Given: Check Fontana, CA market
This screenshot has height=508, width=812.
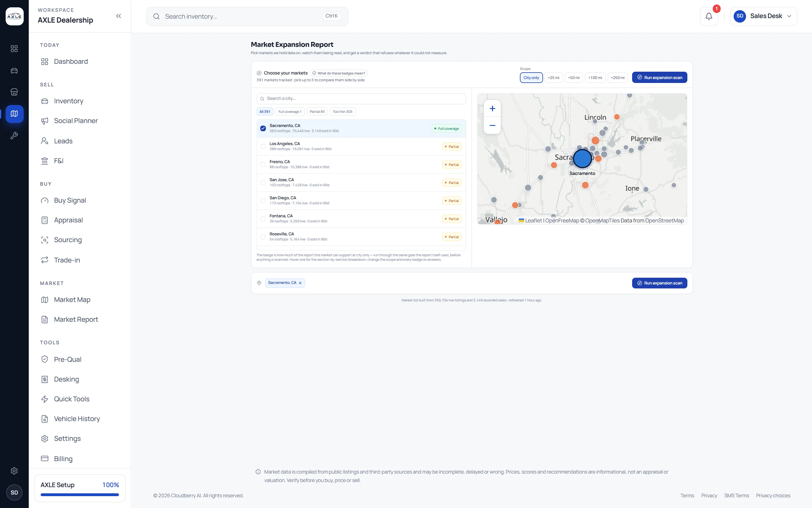Looking at the screenshot, I should pyautogui.click(x=263, y=219).
